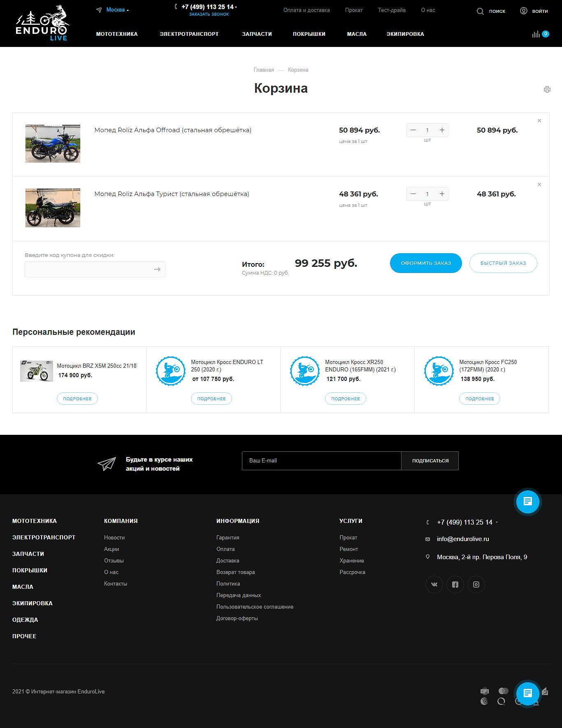Open the Экипировка menu in the header
The width and height of the screenshot is (562, 728).
pyautogui.click(x=405, y=34)
